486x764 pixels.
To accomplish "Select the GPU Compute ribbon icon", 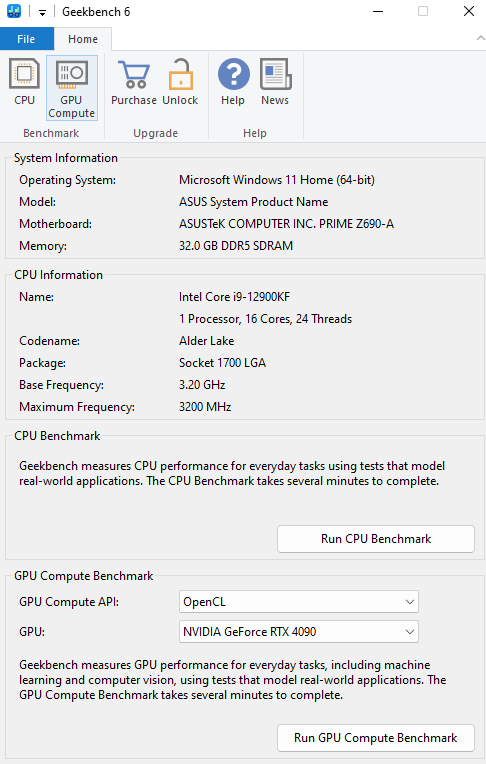I will 72,88.
